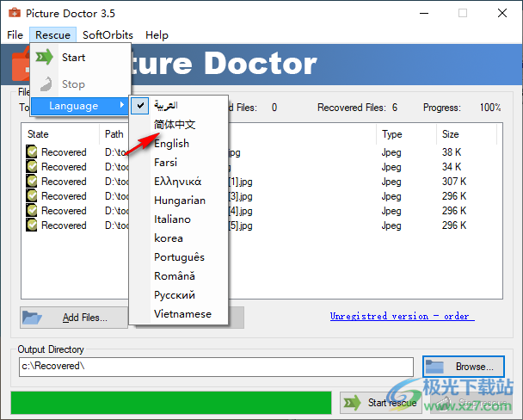Viewport: 523px width, 420px height.
Task: Click the Picture Doctor app icon in title bar
Action: [14, 13]
